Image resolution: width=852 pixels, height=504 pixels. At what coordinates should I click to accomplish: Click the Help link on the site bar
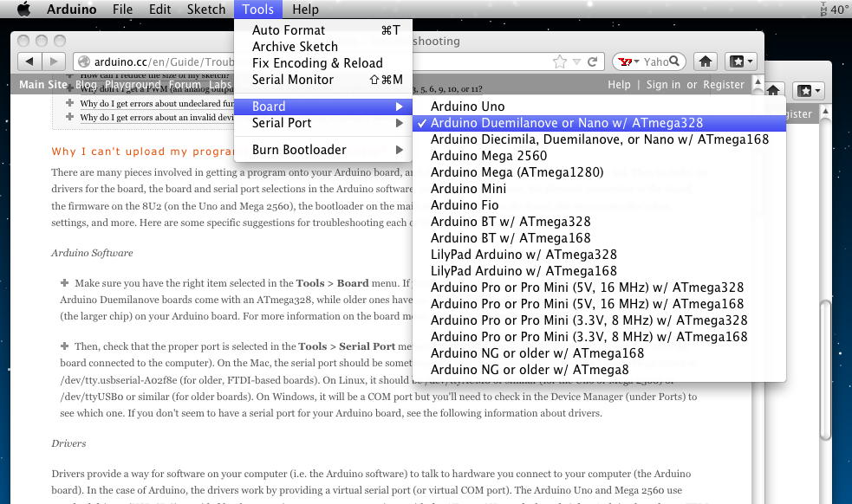tap(619, 84)
